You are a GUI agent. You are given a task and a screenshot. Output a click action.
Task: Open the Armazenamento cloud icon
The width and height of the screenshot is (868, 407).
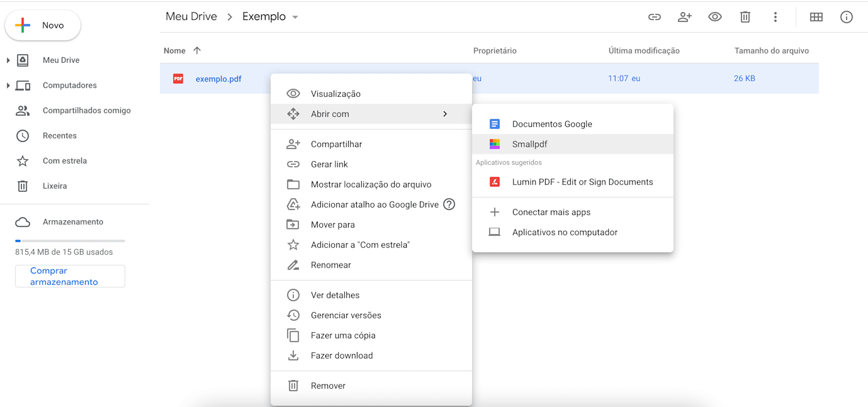point(23,222)
